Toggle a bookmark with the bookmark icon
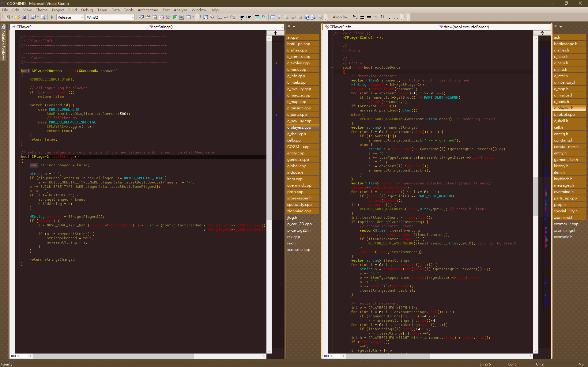This screenshot has width=588, height=367. click(x=273, y=17)
